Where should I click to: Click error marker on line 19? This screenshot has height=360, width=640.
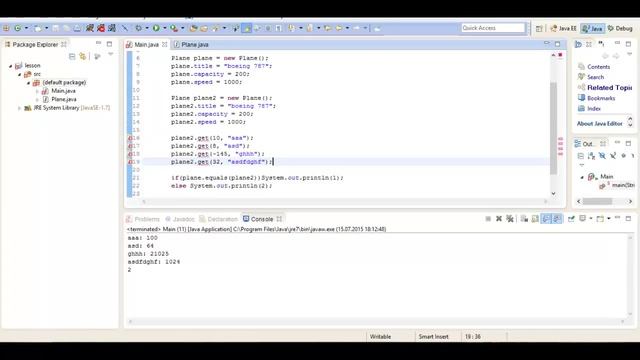(x=130, y=162)
